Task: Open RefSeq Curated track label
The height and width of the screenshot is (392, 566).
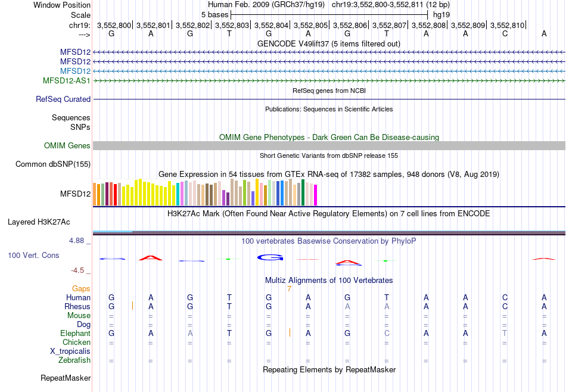Action: point(63,99)
